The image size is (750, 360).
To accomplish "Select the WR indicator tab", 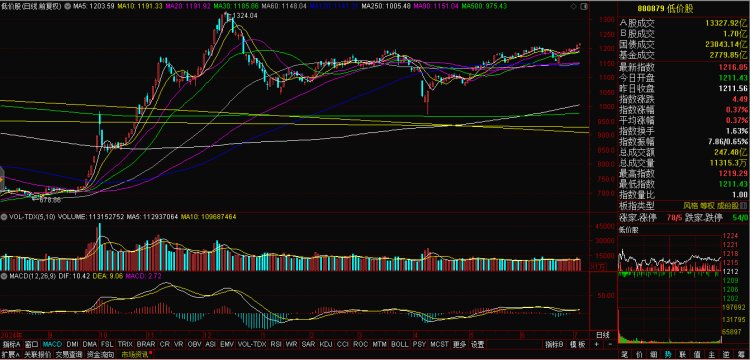I will click(292, 344).
